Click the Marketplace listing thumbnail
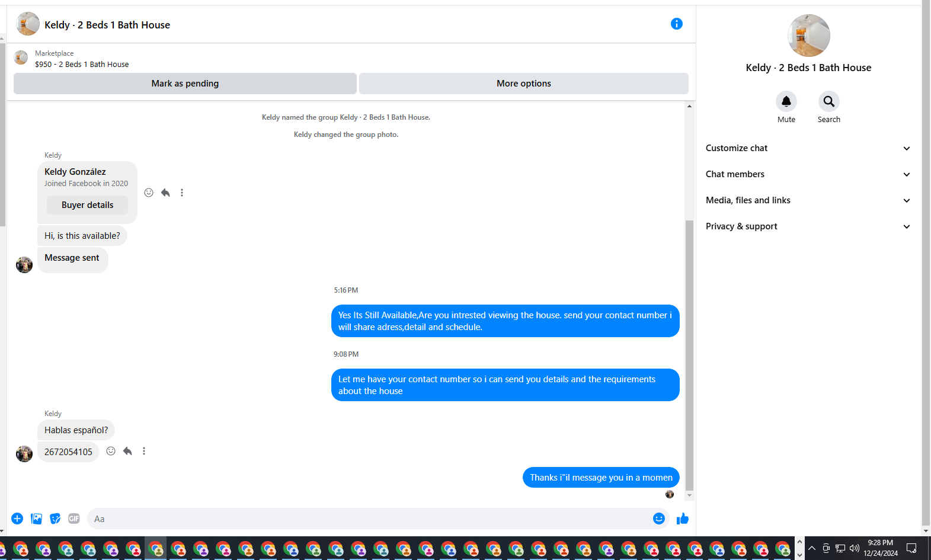Viewport: 931px width, 560px height. click(21, 57)
